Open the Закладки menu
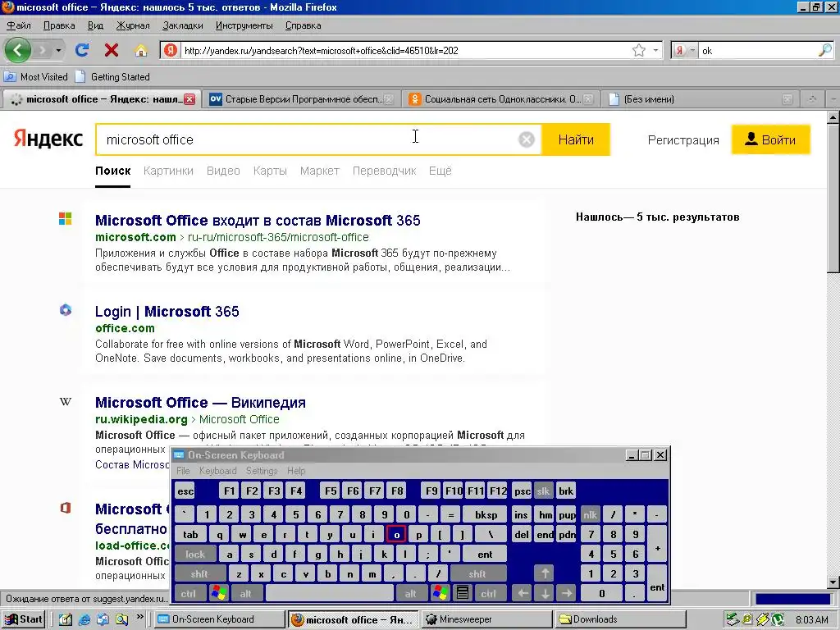Image resolution: width=840 pixels, height=630 pixels. click(x=183, y=25)
